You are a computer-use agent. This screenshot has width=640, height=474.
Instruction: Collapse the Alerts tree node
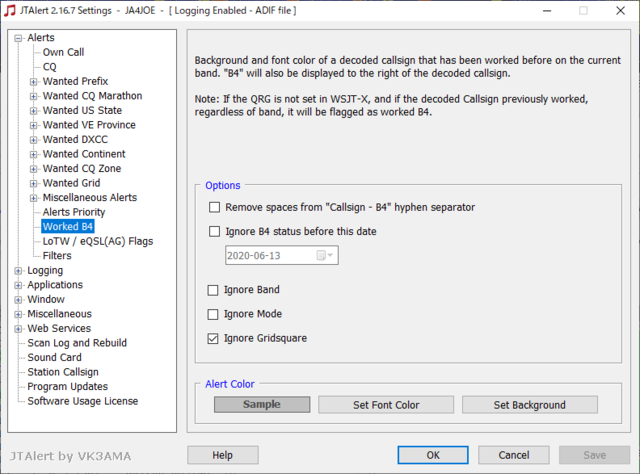tap(18, 38)
